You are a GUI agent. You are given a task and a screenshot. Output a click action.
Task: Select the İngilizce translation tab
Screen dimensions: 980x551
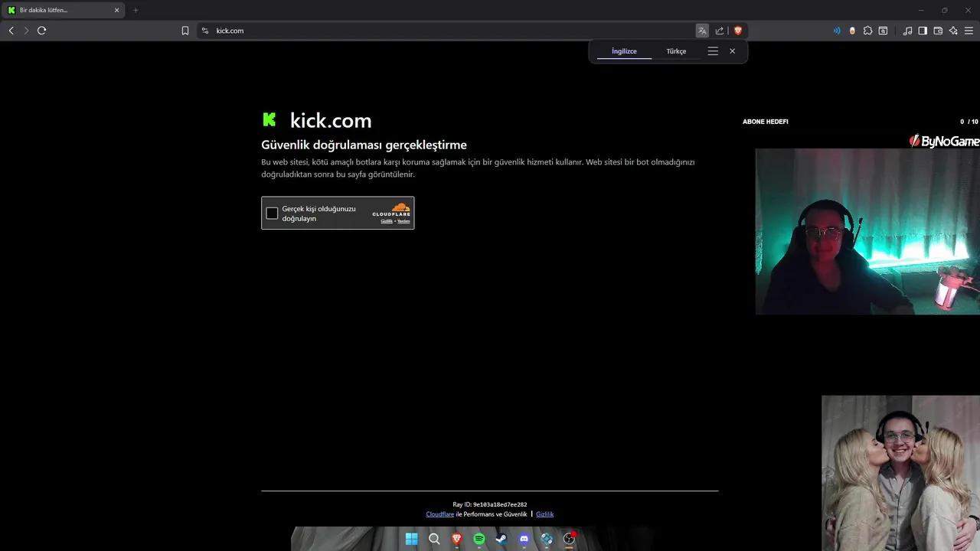point(624,51)
